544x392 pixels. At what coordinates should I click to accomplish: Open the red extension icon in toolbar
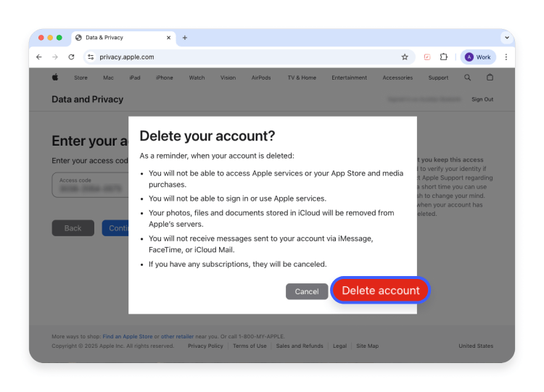tap(427, 57)
